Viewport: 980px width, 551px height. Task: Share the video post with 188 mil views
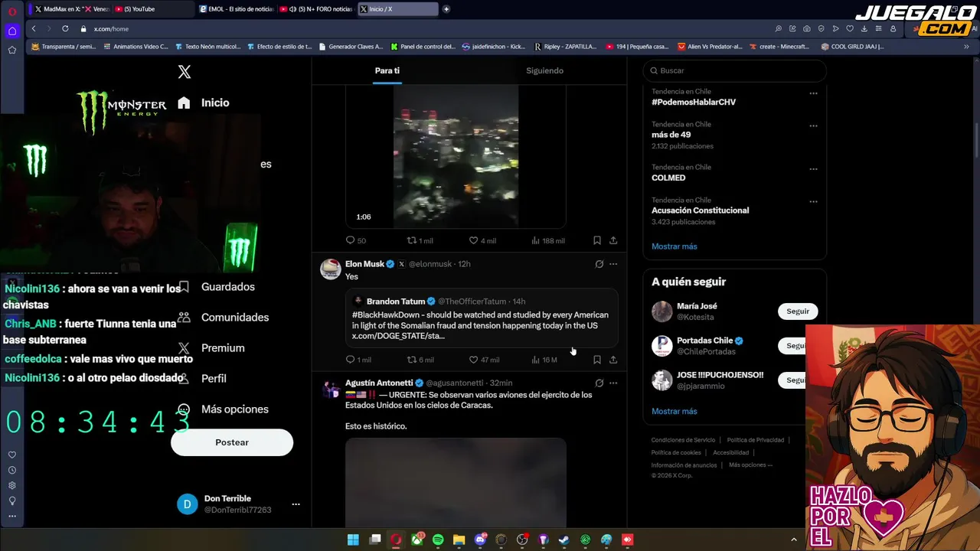coord(613,240)
